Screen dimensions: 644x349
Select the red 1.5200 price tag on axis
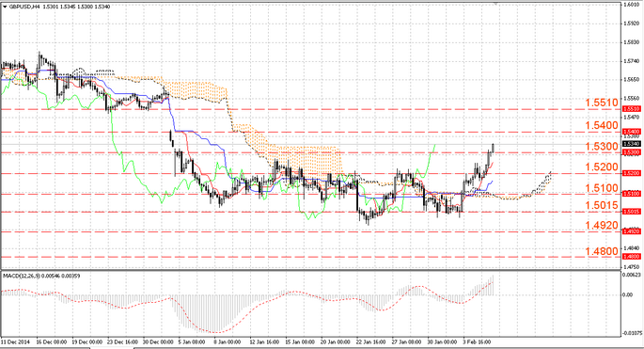pyautogui.click(x=632, y=173)
